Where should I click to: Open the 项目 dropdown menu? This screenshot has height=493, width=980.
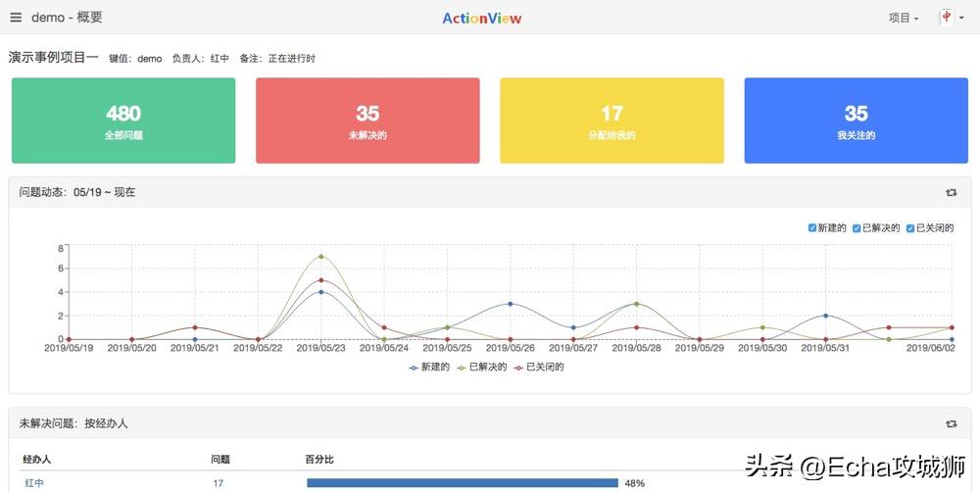tap(904, 18)
